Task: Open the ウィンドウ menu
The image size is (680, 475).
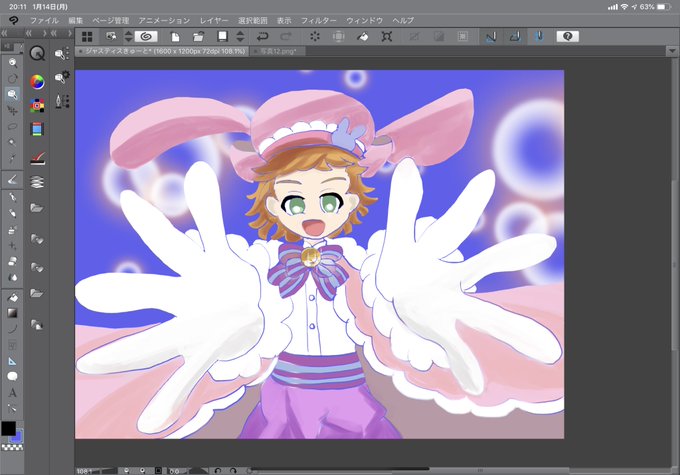Action: (364, 20)
